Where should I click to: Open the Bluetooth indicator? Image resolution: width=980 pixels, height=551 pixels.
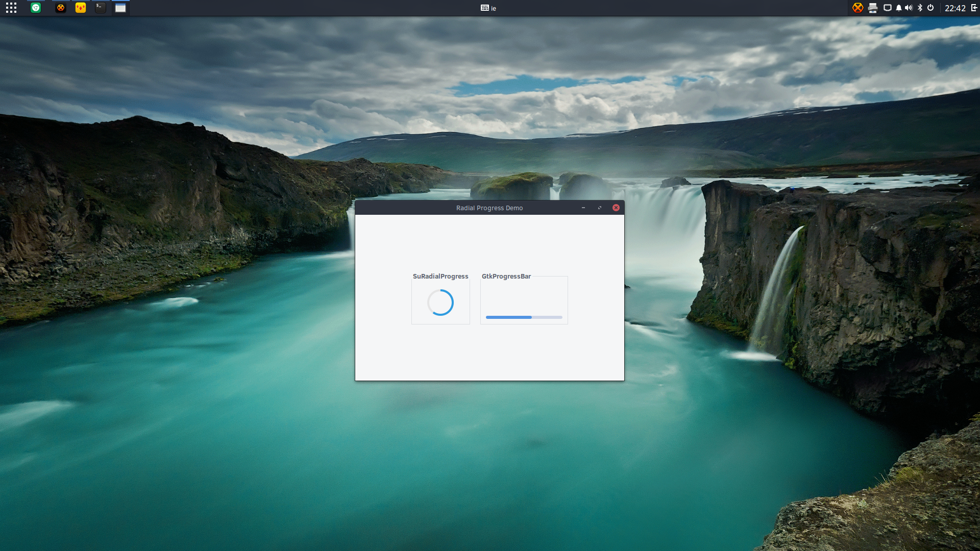click(920, 8)
